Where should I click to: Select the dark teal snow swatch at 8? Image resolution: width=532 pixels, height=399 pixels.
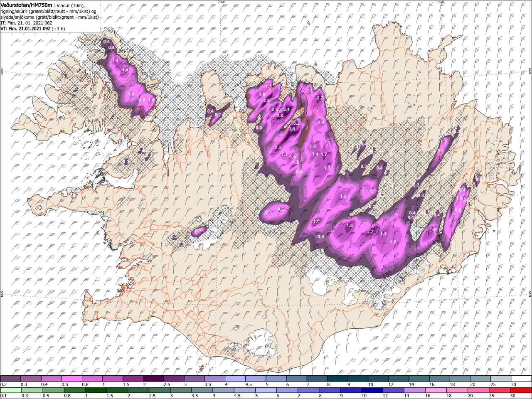click(337, 379)
